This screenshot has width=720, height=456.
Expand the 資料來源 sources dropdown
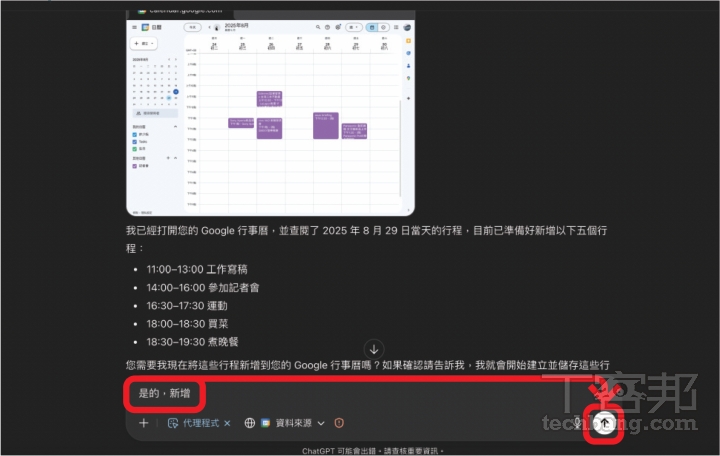[x=300, y=423]
